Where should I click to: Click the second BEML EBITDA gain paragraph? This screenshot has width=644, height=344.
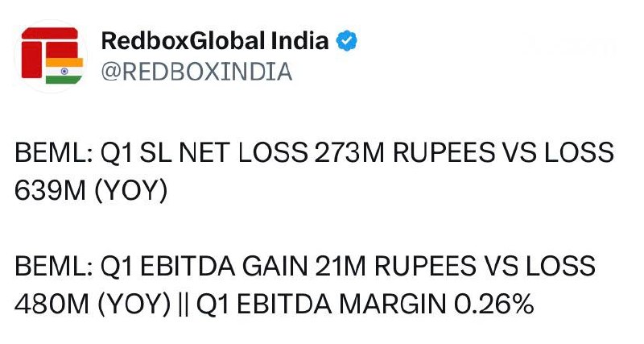305,285
